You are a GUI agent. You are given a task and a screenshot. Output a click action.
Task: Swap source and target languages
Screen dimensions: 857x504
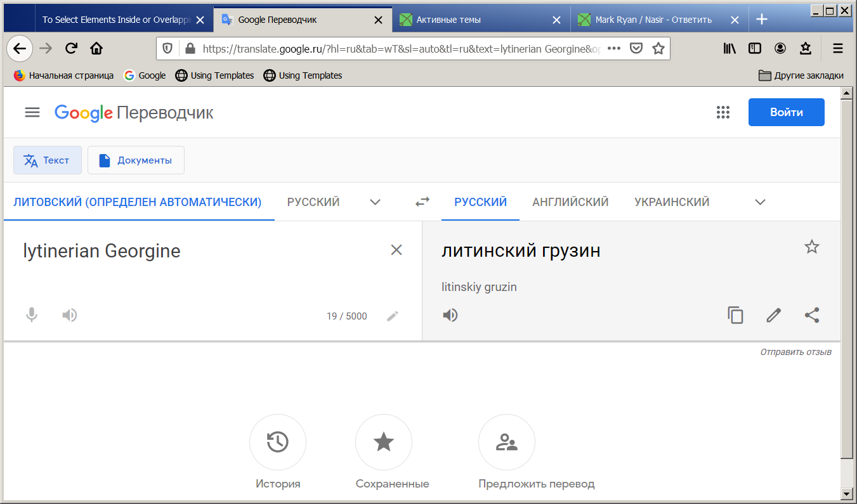pos(422,202)
